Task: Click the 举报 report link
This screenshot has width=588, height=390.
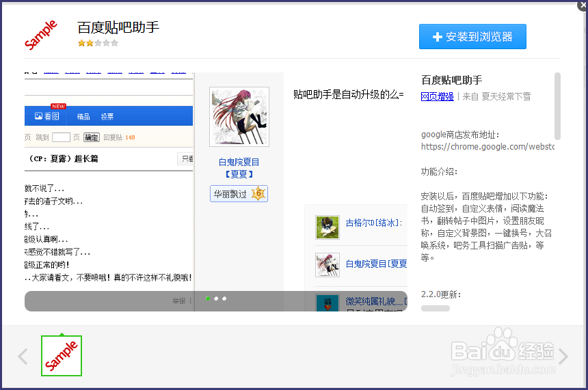Action: [x=179, y=301]
